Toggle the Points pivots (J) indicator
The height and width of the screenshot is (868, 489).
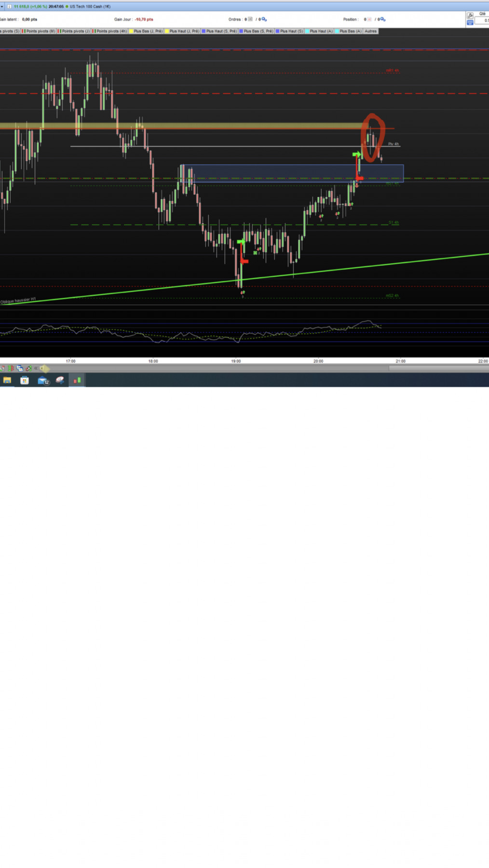point(74,31)
